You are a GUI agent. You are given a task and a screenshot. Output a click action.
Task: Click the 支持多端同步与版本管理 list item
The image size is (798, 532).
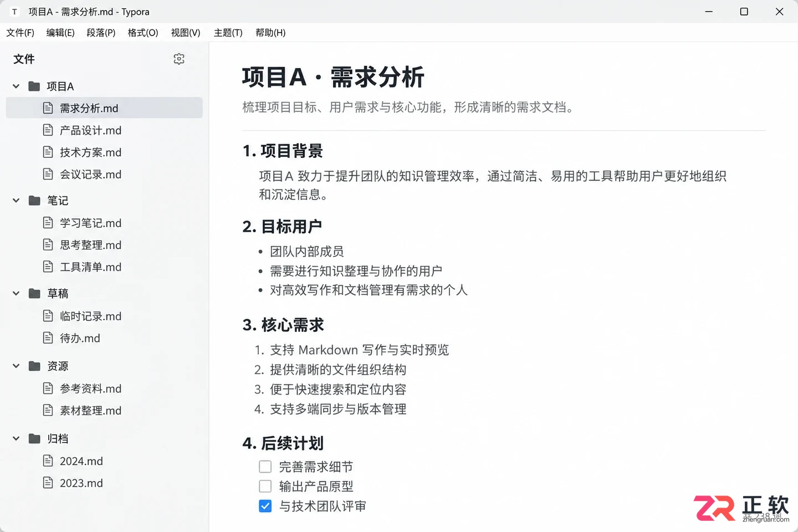coord(338,409)
